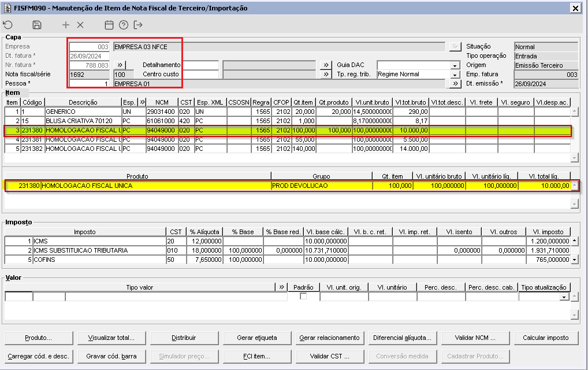Image resolution: width=588 pixels, height=370 pixels.
Task: Click the Gravar cód. barra button
Action: pyautogui.click(x=111, y=356)
